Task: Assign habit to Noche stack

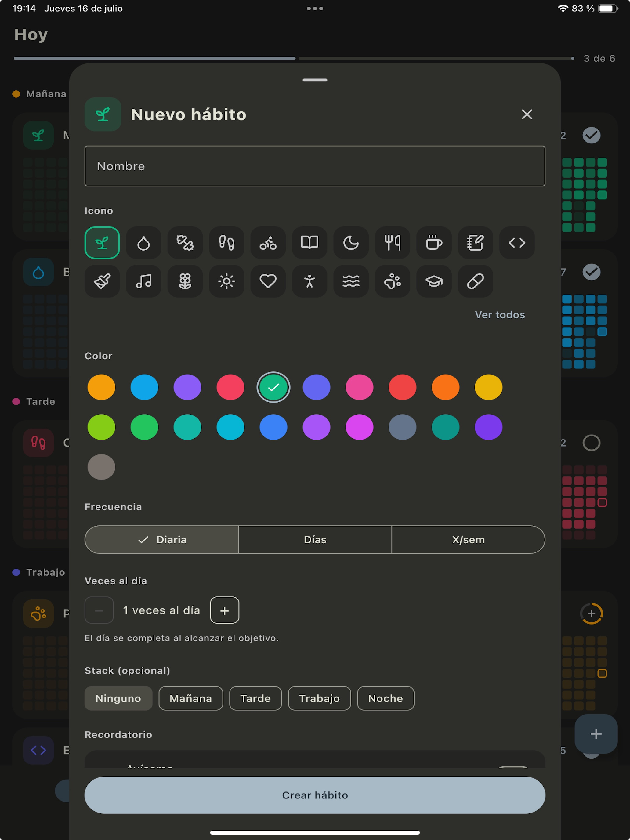Action: [386, 698]
